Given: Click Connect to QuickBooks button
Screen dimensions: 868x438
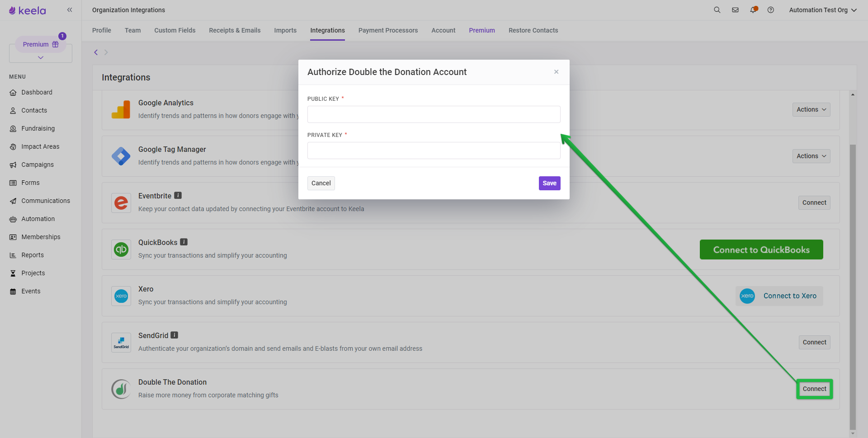Looking at the screenshot, I should click(761, 250).
